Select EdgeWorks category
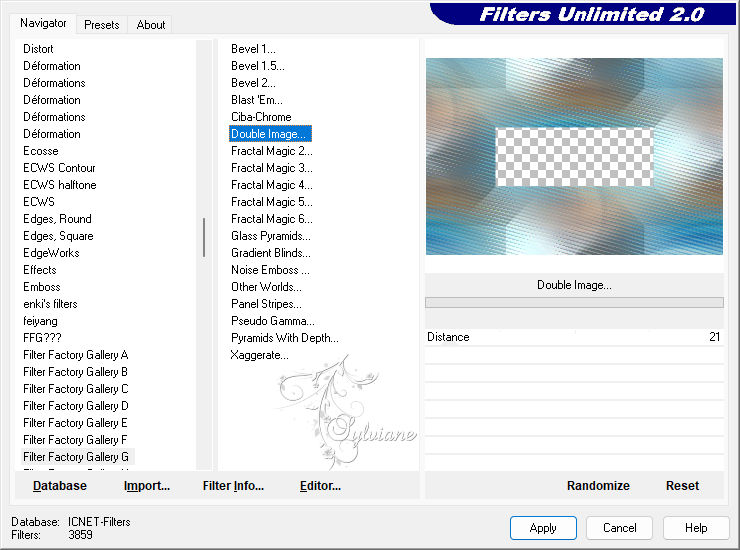The width and height of the screenshot is (740, 550). click(51, 253)
